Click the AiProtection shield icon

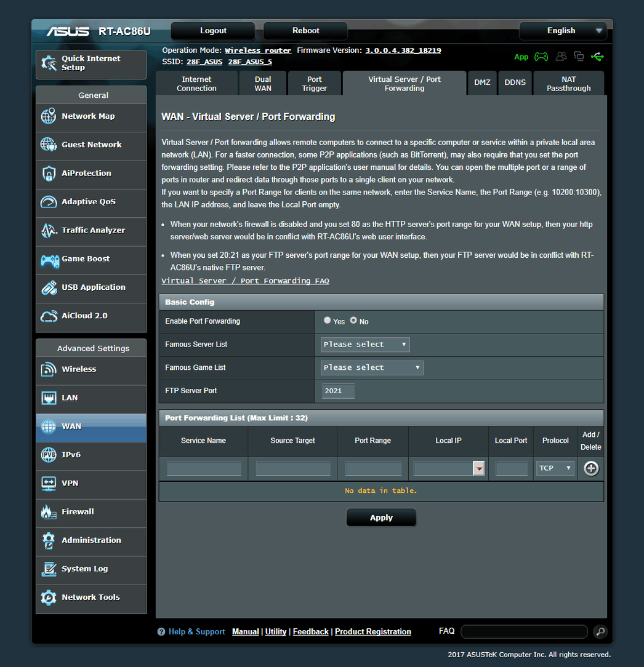pyautogui.click(x=49, y=173)
